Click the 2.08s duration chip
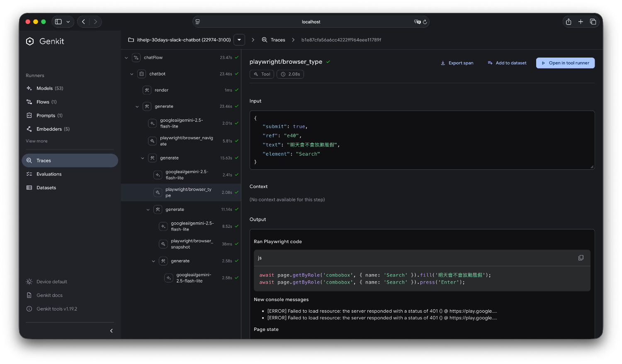 coord(290,74)
